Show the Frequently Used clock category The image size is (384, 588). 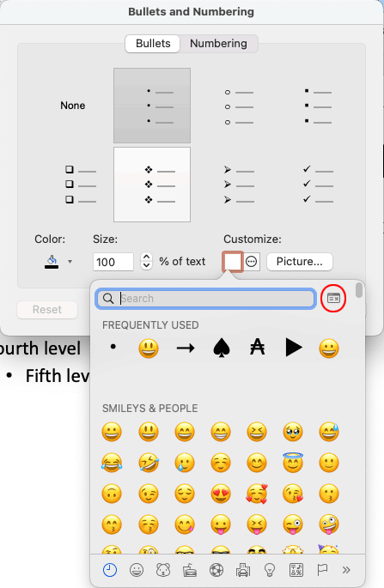pos(110,570)
